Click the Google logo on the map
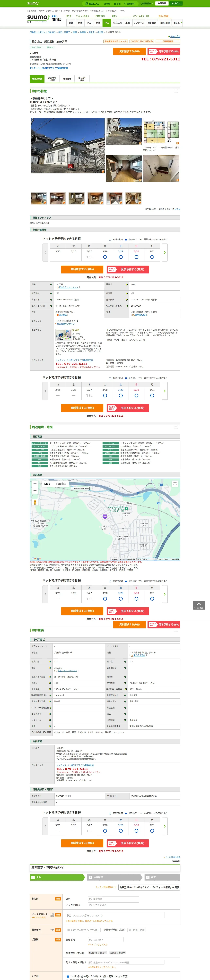 [36, 558]
